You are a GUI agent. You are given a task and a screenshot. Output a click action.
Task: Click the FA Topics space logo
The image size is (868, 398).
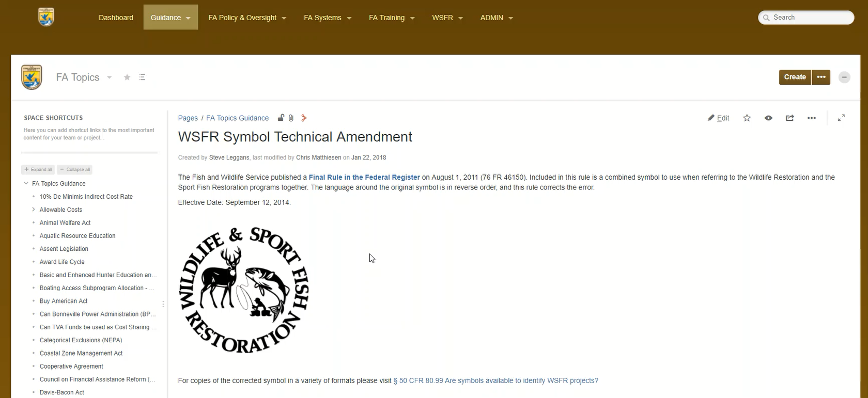[x=32, y=77]
